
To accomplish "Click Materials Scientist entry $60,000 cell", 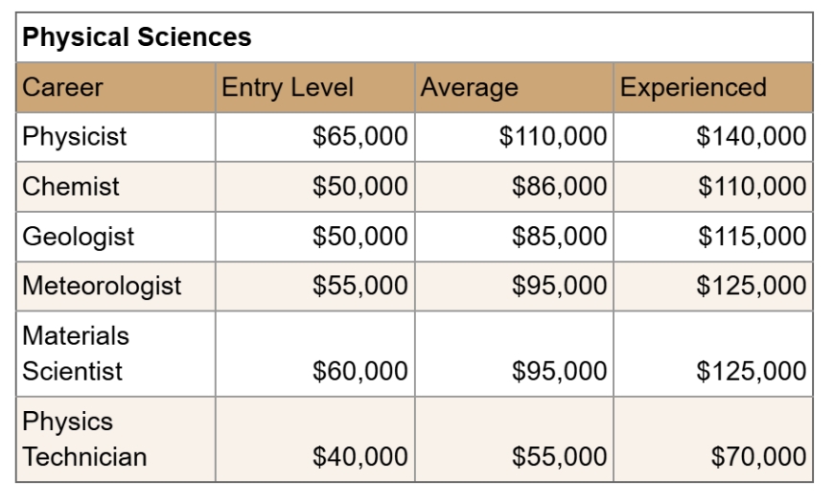I will point(360,371).
